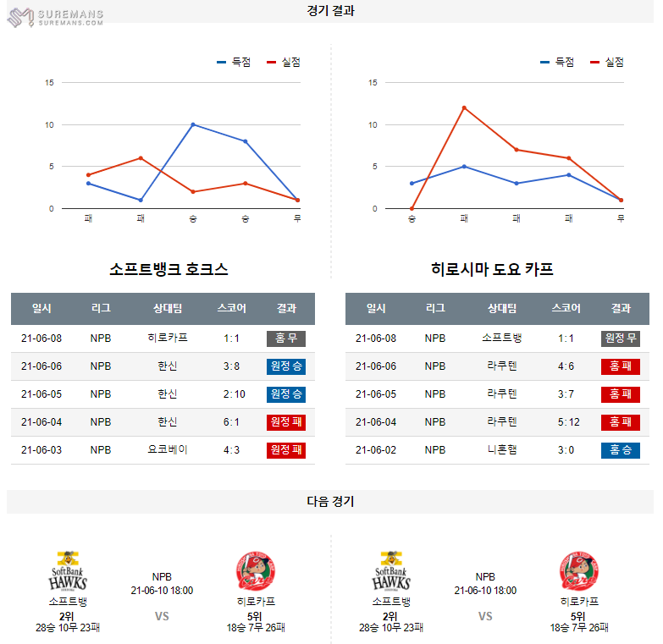The height and width of the screenshot is (644, 663).
Task: Select the 경기 결과 section header
Action: [331, 11]
